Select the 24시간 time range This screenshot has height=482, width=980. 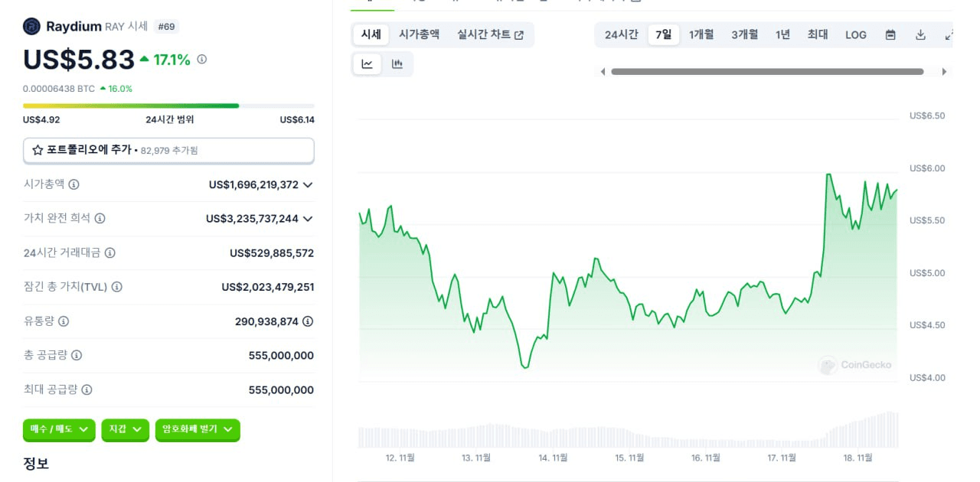click(x=621, y=34)
